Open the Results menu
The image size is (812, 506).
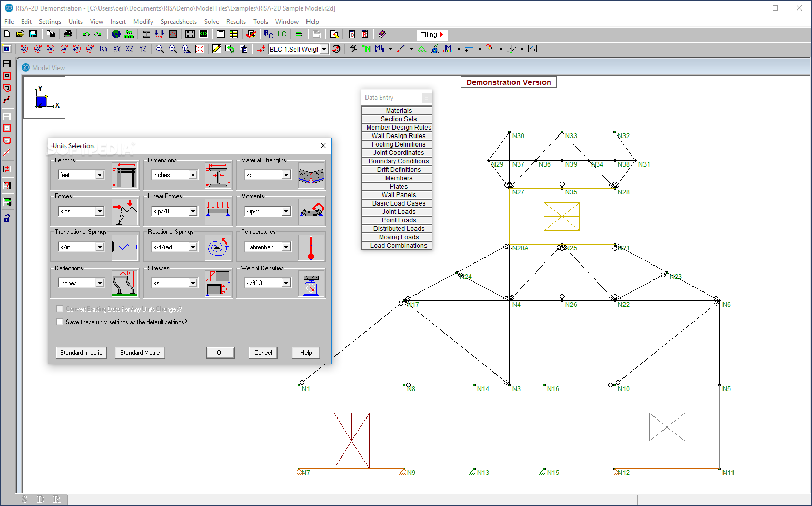coord(236,22)
